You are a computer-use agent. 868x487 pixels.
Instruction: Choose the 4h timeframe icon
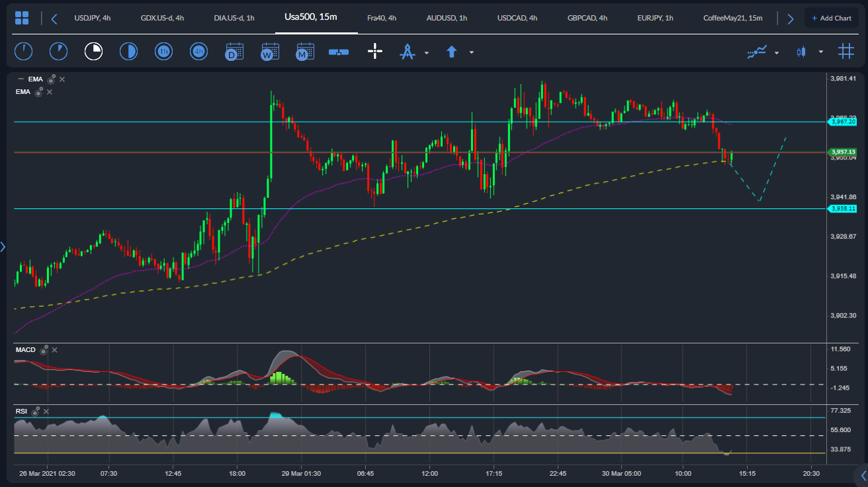198,51
